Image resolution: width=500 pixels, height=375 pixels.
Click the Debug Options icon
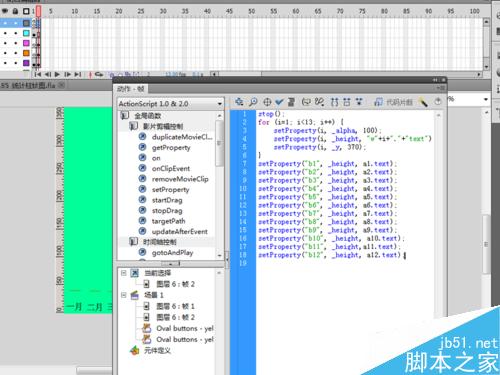[x=319, y=102]
